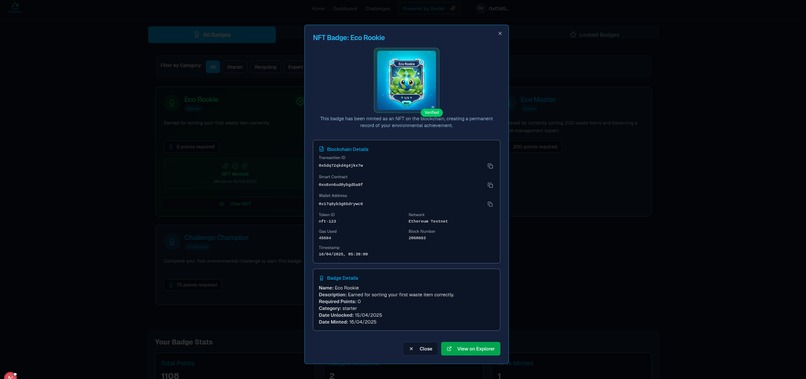Select the All category filter
Viewport: 806px width, 379px height.
pyautogui.click(x=213, y=67)
